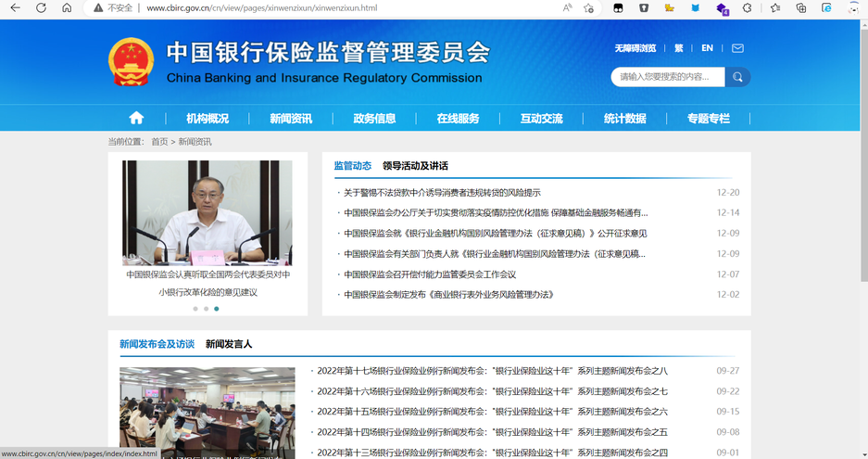Reload the page with the refresh icon
Image resolution: width=868 pixels, height=459 pixels.
click(41, 7)
